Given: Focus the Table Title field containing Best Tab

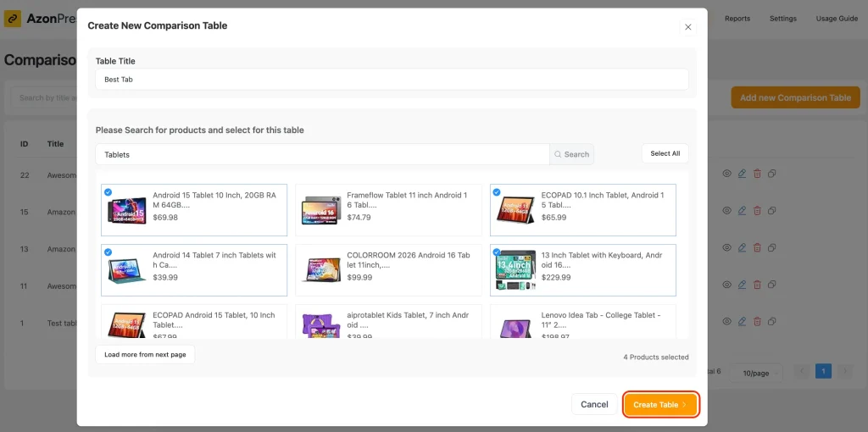Looking at the screenshot, I should click(x=392, y=79).
